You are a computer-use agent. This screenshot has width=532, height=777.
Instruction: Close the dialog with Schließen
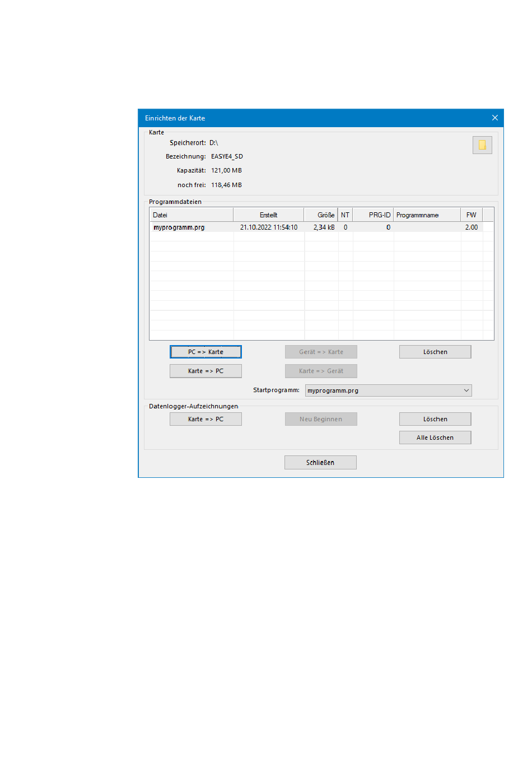click(320, 462)
